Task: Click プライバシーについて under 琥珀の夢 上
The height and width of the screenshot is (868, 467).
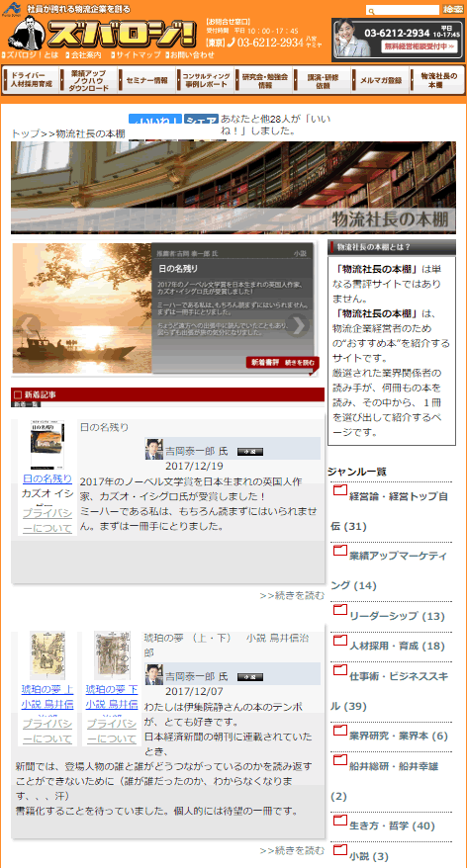Action: click(47, 732)
